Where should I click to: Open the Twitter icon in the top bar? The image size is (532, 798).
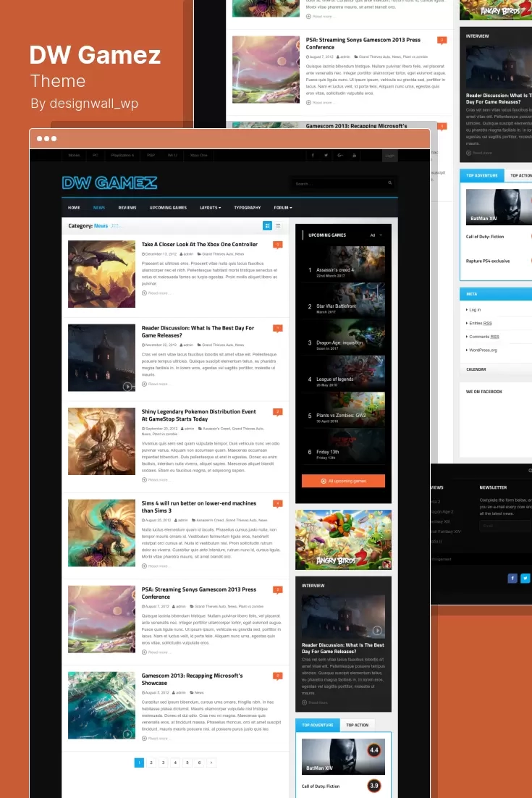(x=326, y=155)
